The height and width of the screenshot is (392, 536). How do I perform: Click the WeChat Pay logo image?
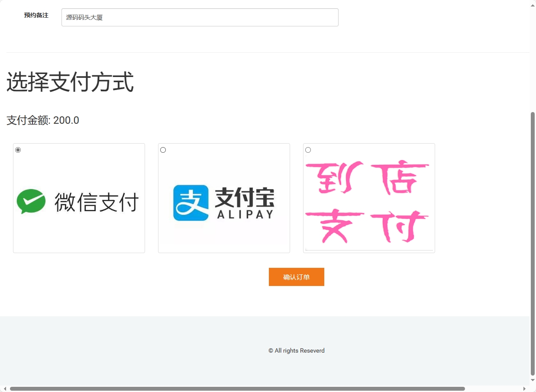(x=79, y=200)
